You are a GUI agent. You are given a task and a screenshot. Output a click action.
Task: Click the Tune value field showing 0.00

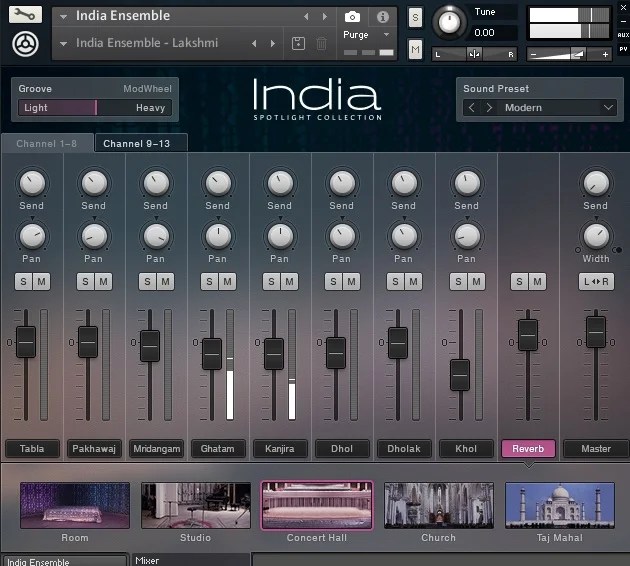tap(493, 33)
